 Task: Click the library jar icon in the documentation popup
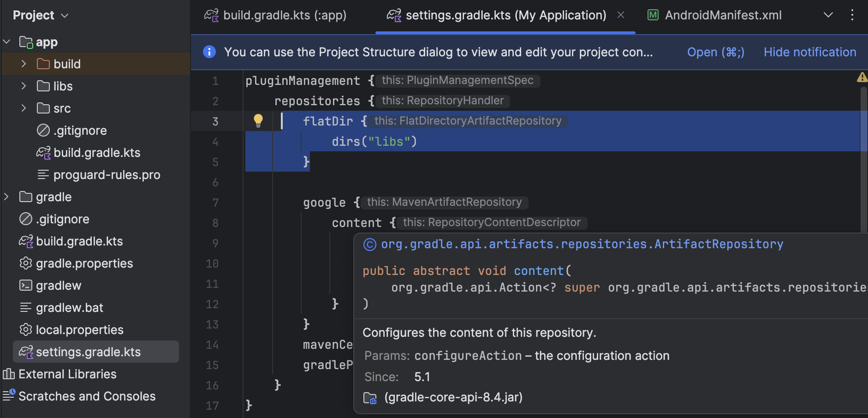pyautogui.click(x=370, y=398)
